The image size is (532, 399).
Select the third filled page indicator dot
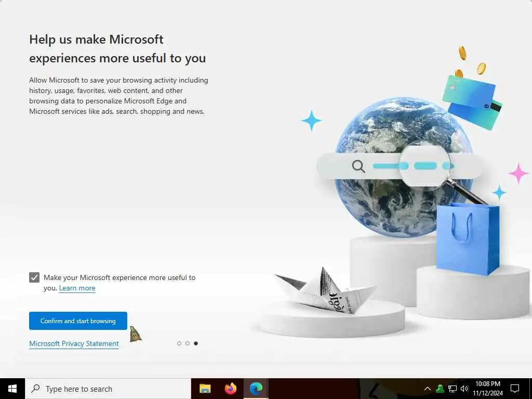point(196,343)
